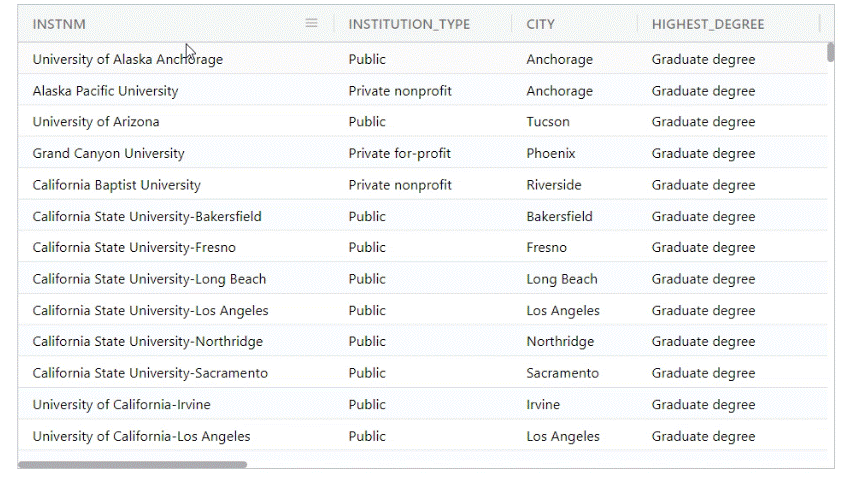Select the Grand Canyon University cell
Viewport: 853px width, 480px height.
point(108,154)
